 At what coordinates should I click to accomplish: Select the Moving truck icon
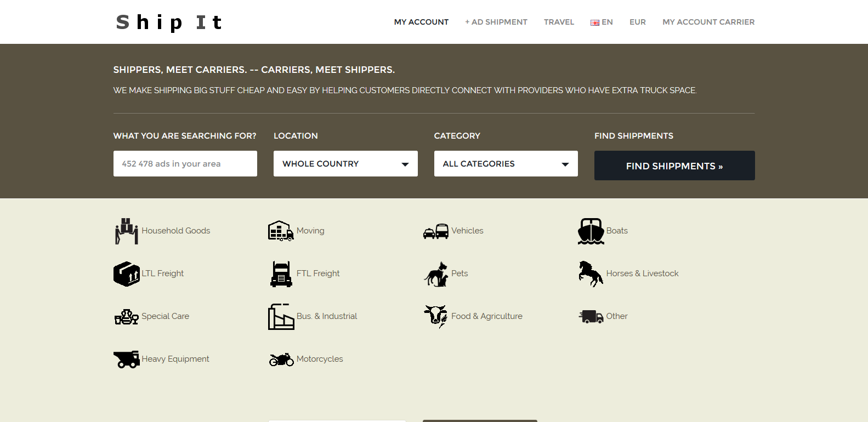pos(281,231)
